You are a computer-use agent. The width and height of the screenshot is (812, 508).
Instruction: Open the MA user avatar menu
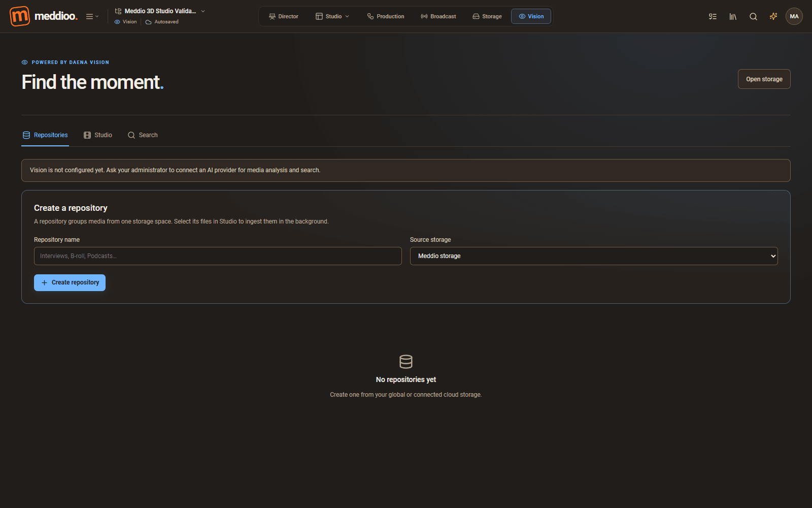794,16
